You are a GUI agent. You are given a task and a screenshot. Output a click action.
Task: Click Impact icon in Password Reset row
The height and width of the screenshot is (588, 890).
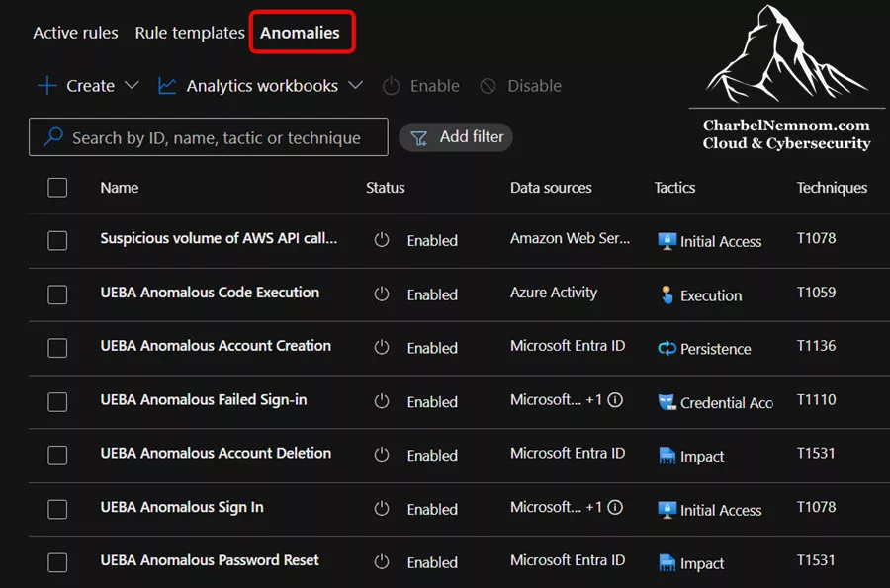667,563
